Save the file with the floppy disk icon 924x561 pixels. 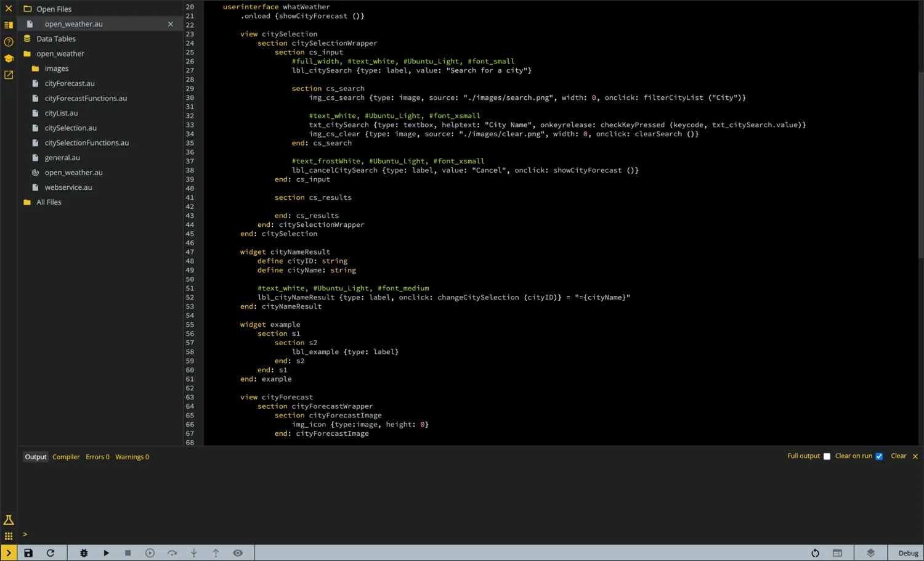pos(28,553)
